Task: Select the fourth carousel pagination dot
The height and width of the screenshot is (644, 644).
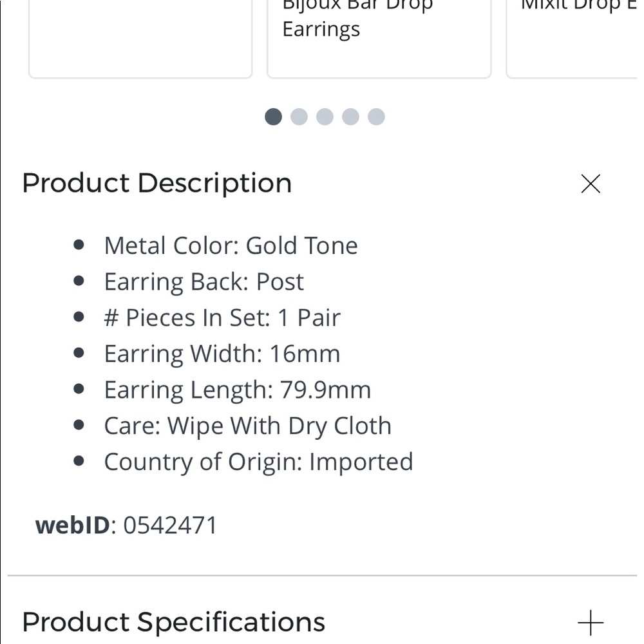Action: point(350,117)
